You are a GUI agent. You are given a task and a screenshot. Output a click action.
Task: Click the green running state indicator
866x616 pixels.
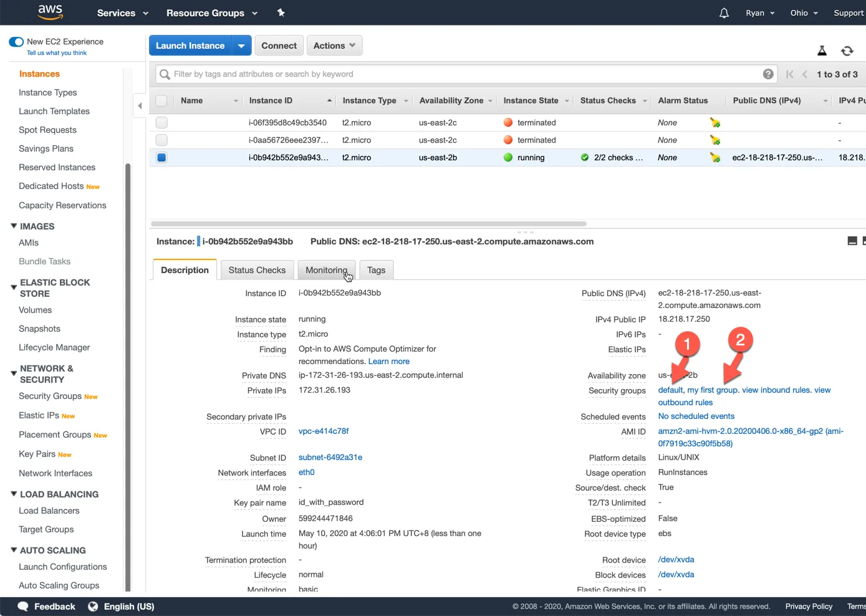[x=508, y=158]
